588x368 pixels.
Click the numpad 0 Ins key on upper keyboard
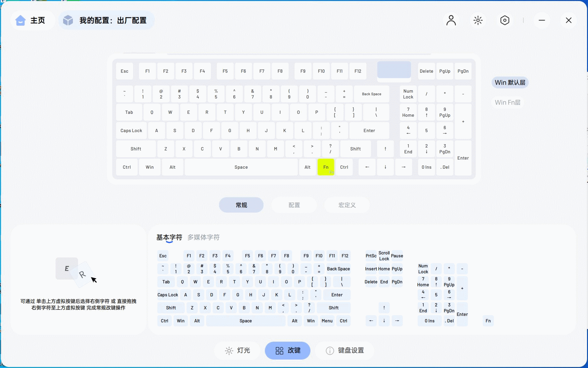point(426,167)
